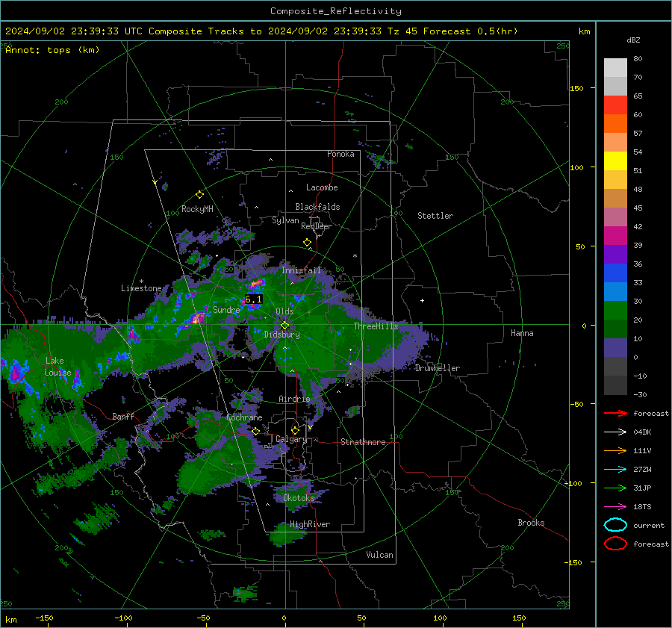Viewport: 672px width, 628px height.
Task: Click the Cochrane map label
Action: 244,417
